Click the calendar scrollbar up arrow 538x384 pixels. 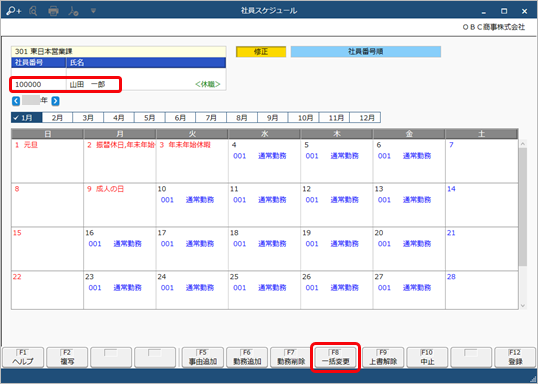click(523, 144)
